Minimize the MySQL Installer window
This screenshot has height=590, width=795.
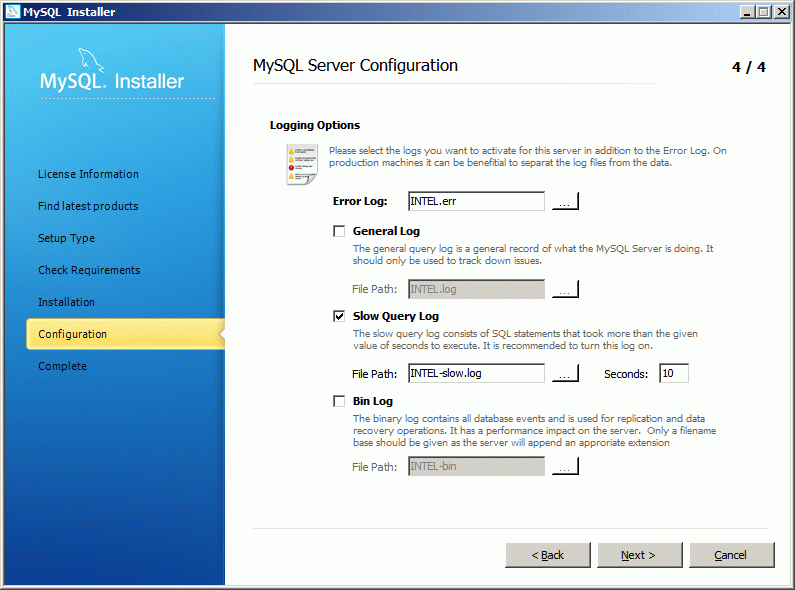[746, 12]
